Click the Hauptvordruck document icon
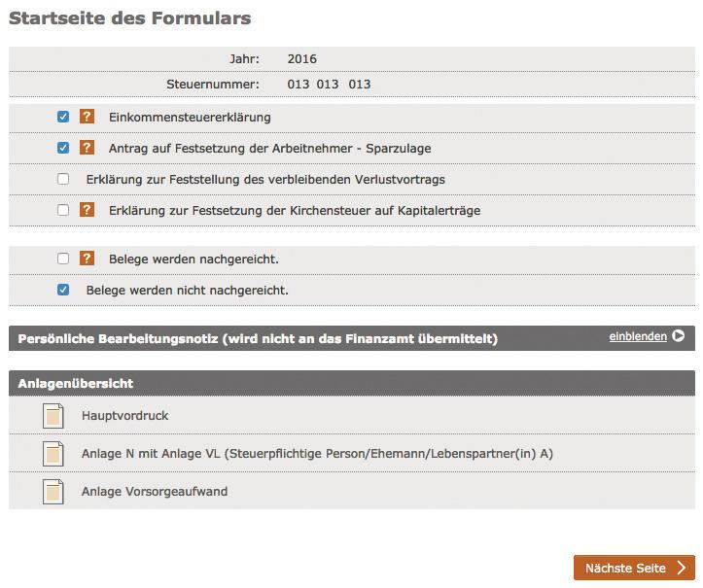Viewport: 703px width, 588px height. [53, 416]
